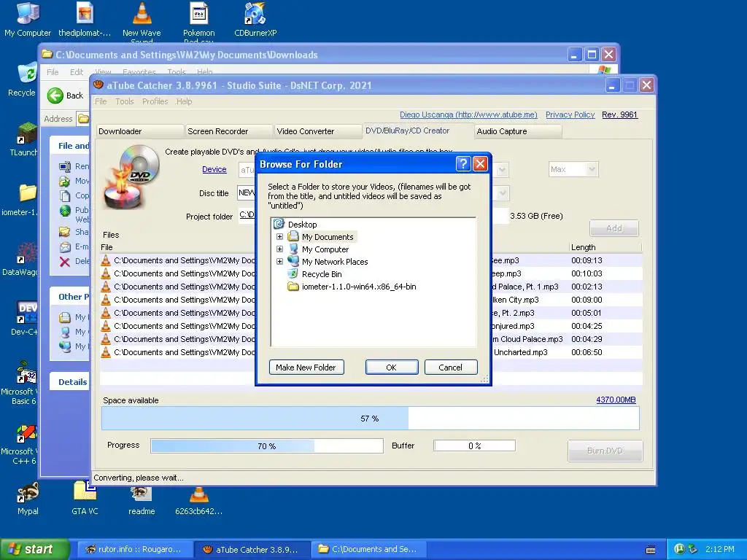Image resolution: width=747 pixels, height=560 pixels.
Task: Open the Privacy Policy link
Action: click(570, 114)
